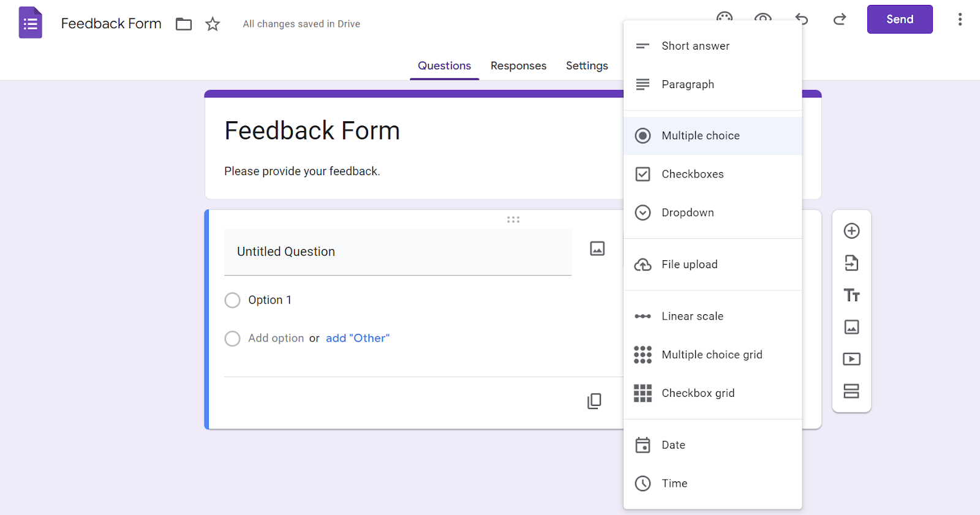Click the add "Other" link
Image resolution: width=980 pixels, height=515 pixels.
click(358, 338)
